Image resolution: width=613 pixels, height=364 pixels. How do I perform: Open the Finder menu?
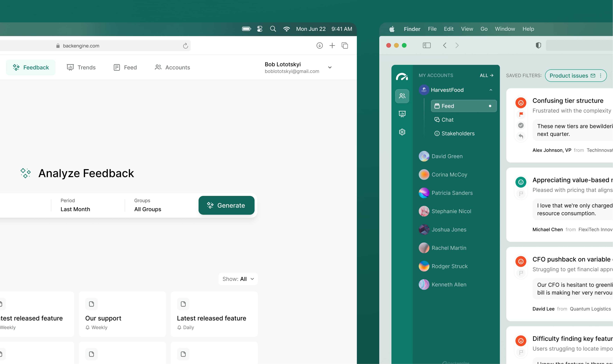click(x=412, y=29)
